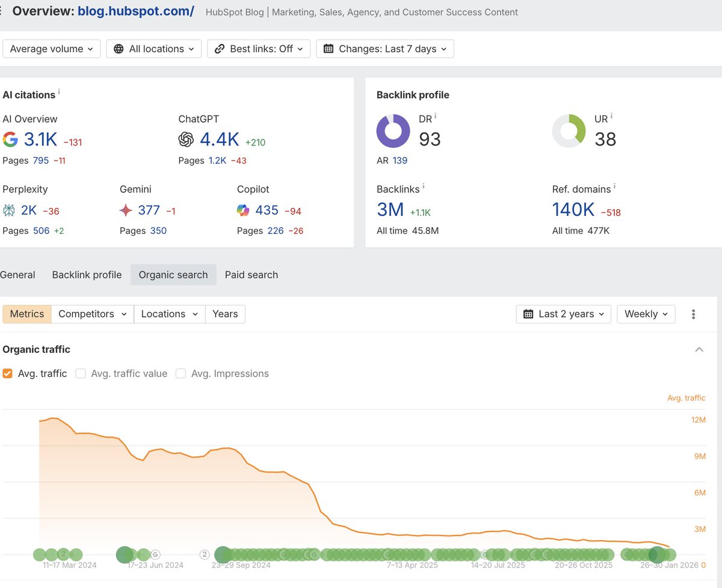Open Gemini Pages 350 link
This screenshot has width=722, height=588.
pyautogui.click(x=158, y=231)
